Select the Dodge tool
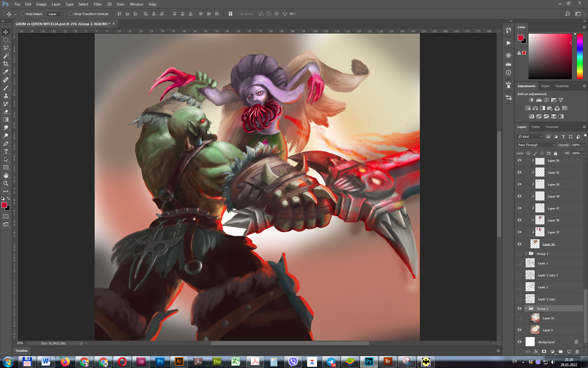588x368 pixels. (x=6, y=136)
